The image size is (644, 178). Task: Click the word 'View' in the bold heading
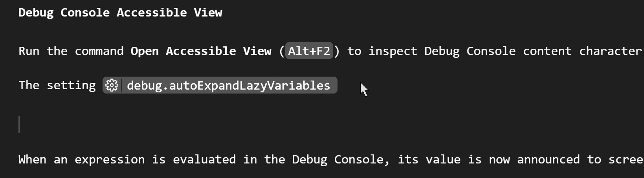(x=208, y=13)
